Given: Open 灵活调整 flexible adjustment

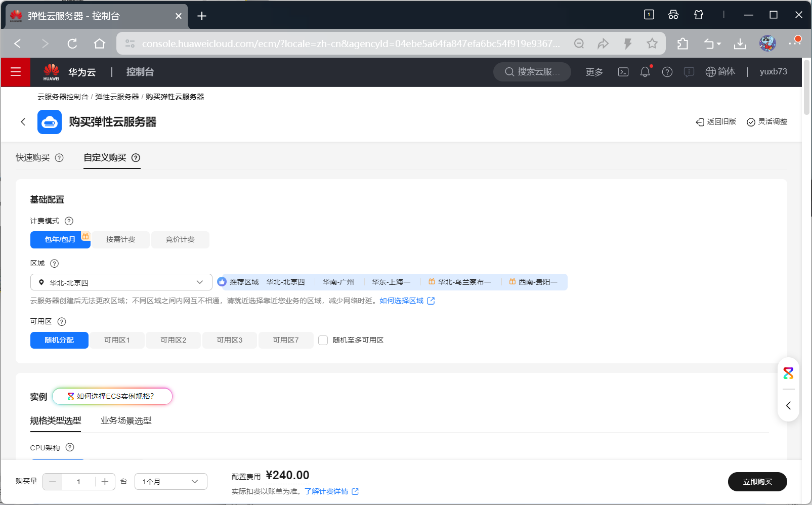Looking at the screenshot, I should tap(767, 122).
